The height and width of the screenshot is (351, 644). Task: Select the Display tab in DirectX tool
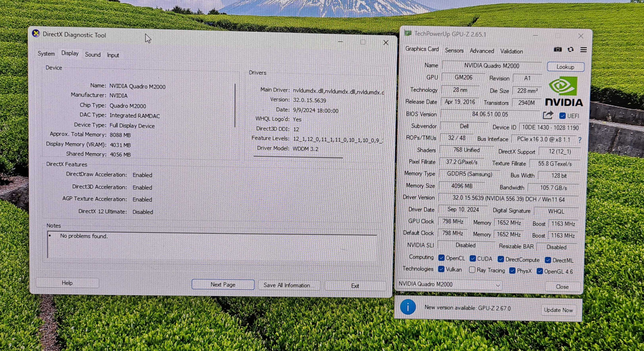click(70, 53)
